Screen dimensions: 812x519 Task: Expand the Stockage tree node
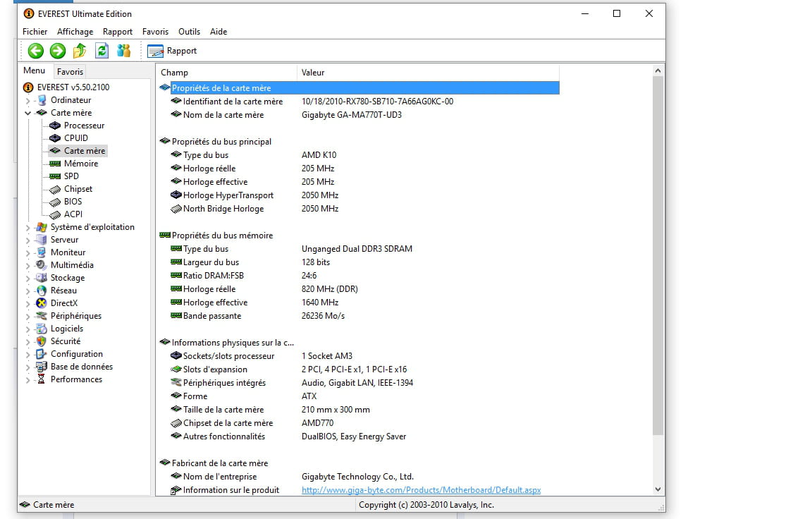click(28, 278)
